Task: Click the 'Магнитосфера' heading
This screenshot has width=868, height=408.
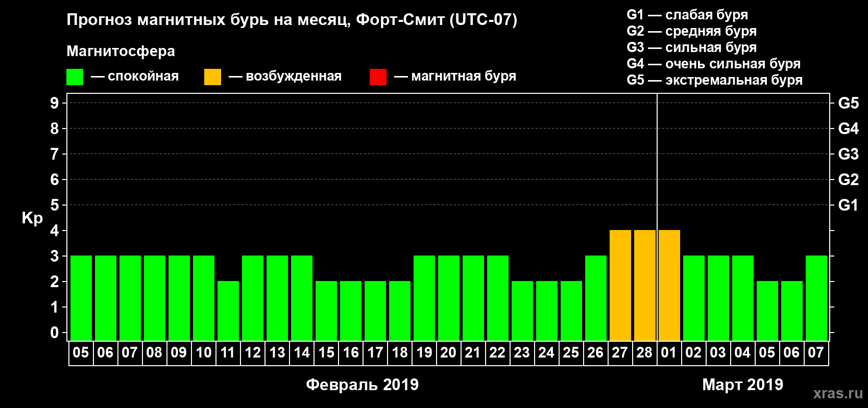Action: (x=120, y=52)
